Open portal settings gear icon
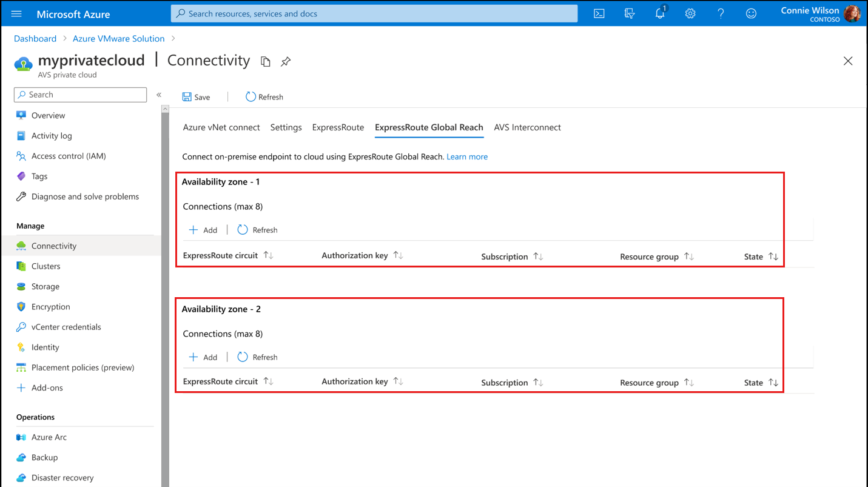 pos(690,13)
